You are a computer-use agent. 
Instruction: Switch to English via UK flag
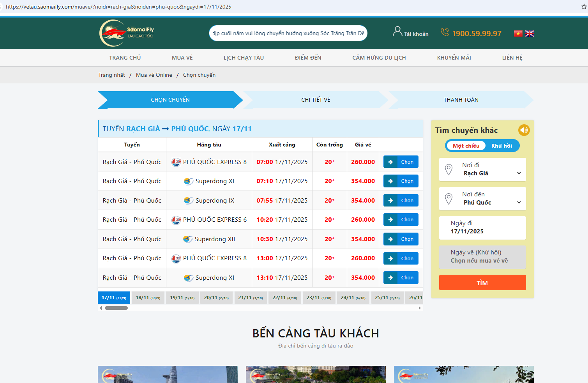tap(530, 34)
